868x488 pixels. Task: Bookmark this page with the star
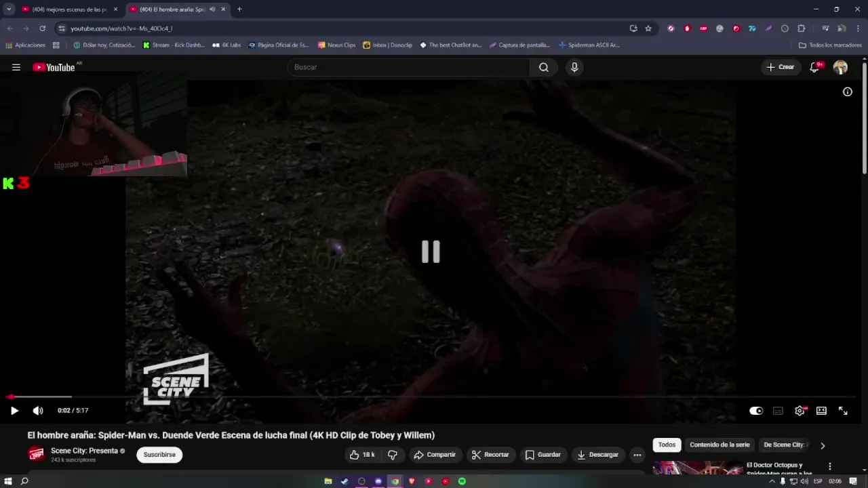pos(648,28)
